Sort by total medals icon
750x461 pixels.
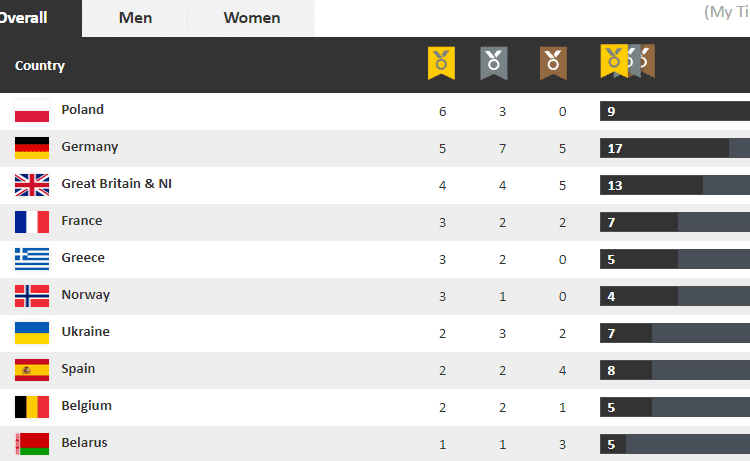click(x=627, y=61)
